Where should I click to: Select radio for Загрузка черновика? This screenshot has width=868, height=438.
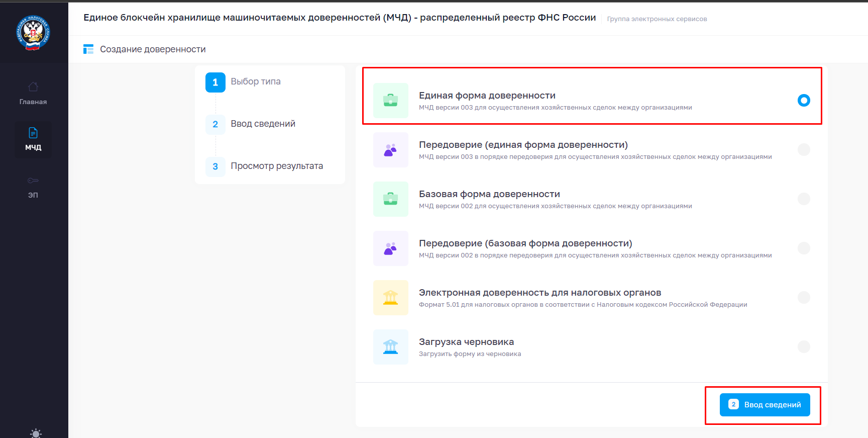804,346
